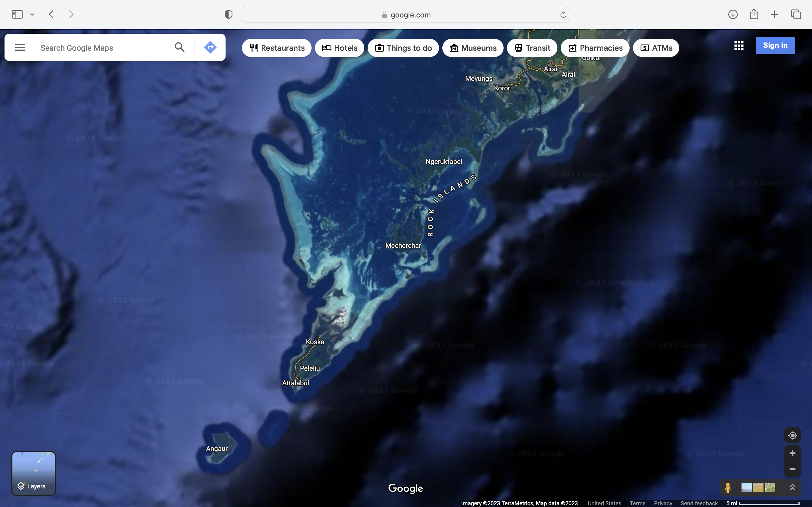Click the Sign in button
This screenshot has width=812, height=507.
pos(775,46)
